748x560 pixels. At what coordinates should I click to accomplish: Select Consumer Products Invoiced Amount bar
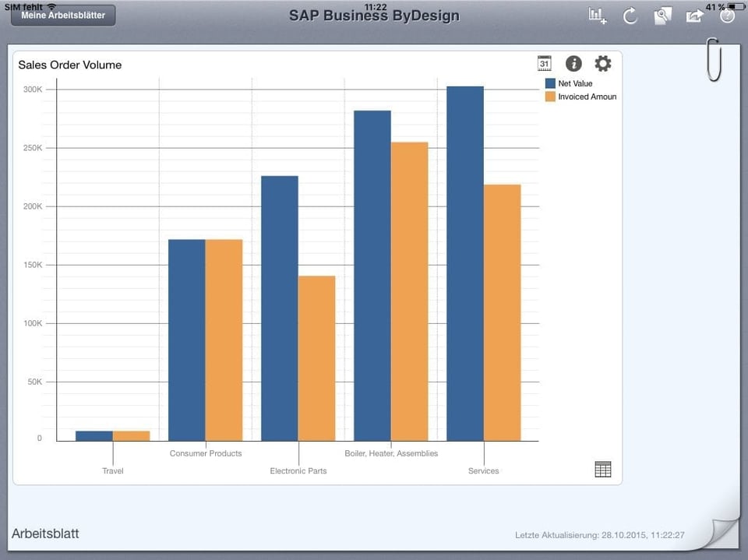click(x=224, y=340)
